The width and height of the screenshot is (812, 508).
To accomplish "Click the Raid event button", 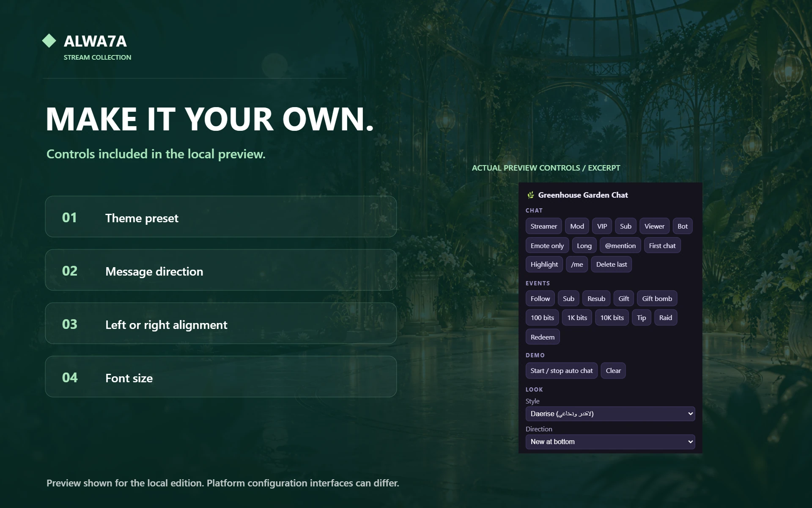I will 666,317.
